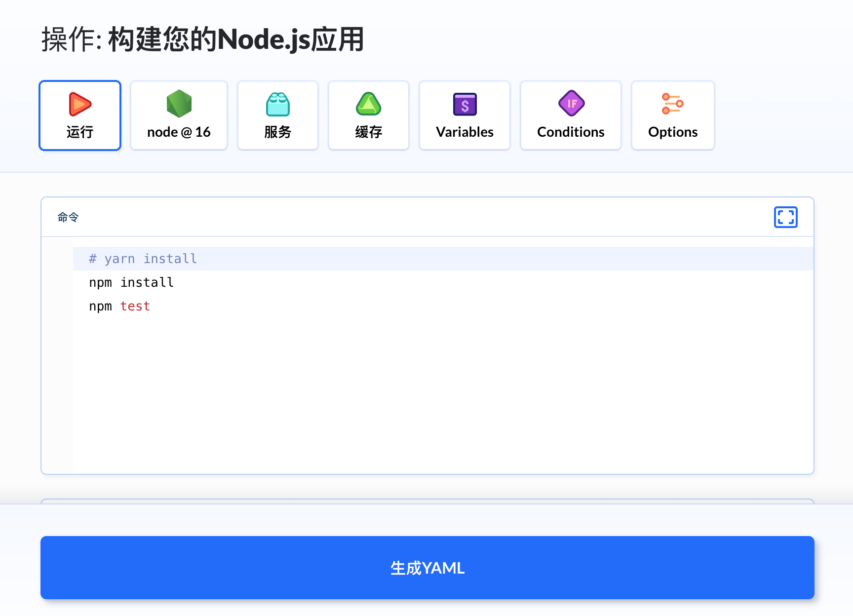Open the Options configuration panel
The image size is (853, 616).
click(672, 115)
